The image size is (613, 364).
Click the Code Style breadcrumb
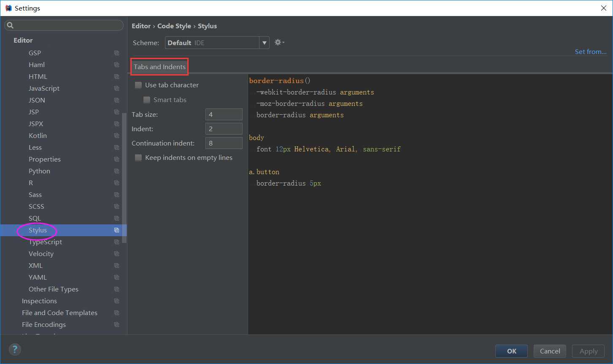(x=174, y=26)
